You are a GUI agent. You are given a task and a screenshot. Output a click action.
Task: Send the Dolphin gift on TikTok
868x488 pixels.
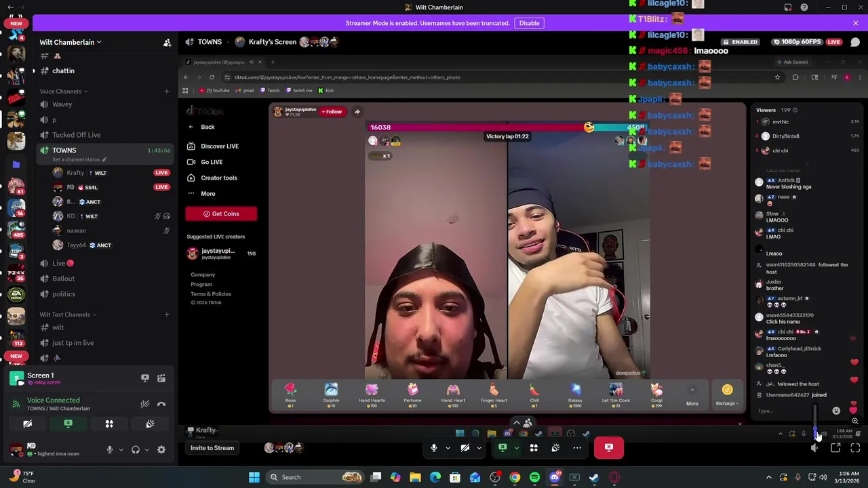331,393
